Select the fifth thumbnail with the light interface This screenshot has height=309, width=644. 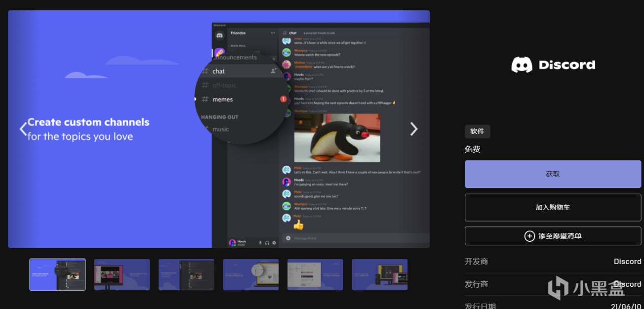pos(315,274)
